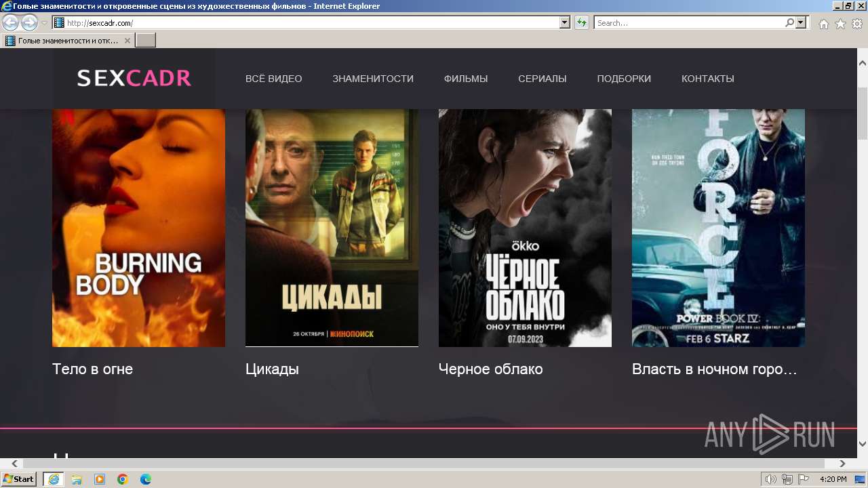
Task: Open Tools gear icon
Action: point(857,23)
